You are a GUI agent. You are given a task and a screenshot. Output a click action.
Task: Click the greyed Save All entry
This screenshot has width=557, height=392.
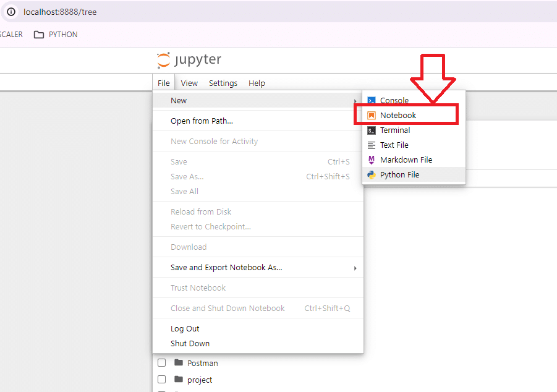[x=258, y=192]
